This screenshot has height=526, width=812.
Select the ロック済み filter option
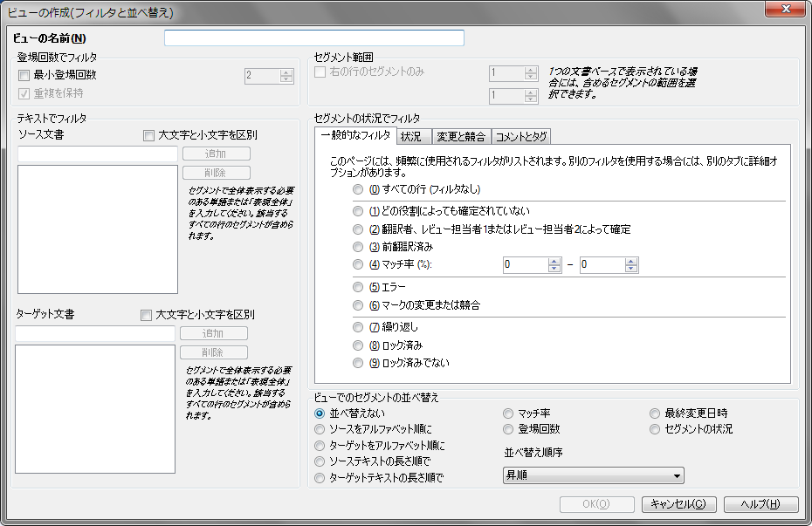coord(358,345)
